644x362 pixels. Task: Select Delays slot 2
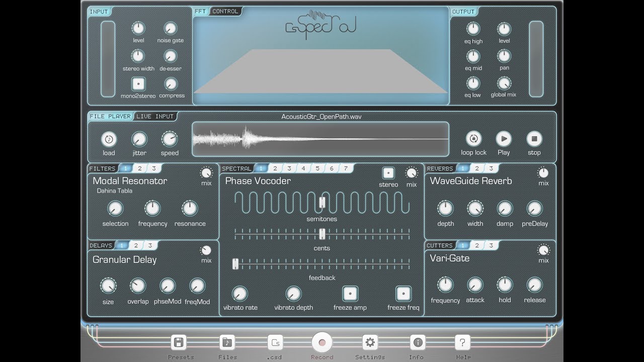136,245
